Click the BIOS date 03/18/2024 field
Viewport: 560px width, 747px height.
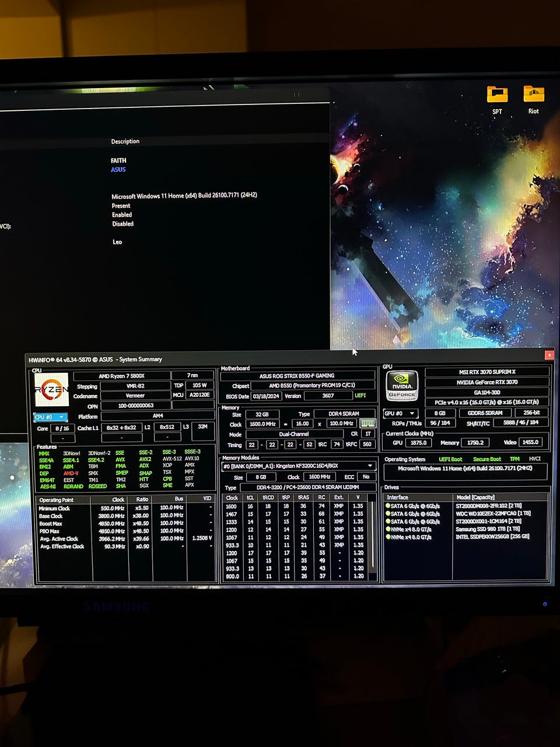click(x=266, y=396)
